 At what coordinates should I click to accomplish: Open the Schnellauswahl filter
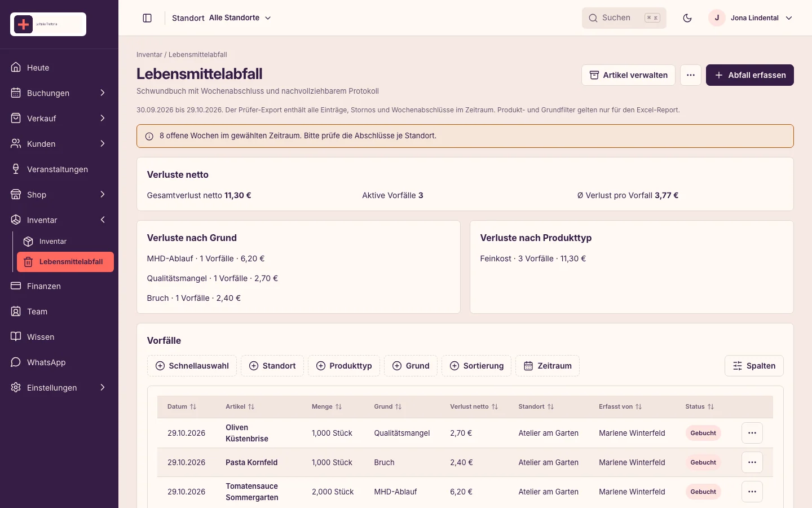[192, 366]
